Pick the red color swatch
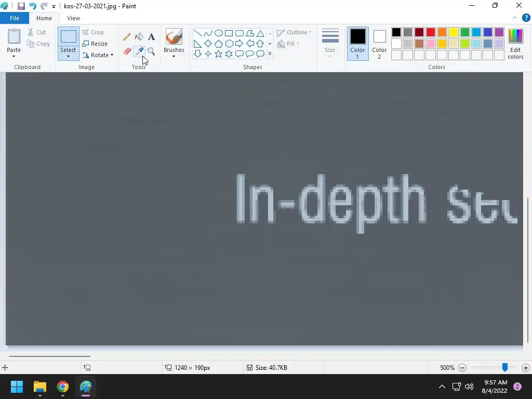This screenshot has width=532, height=399. click(x=431, y=32)
